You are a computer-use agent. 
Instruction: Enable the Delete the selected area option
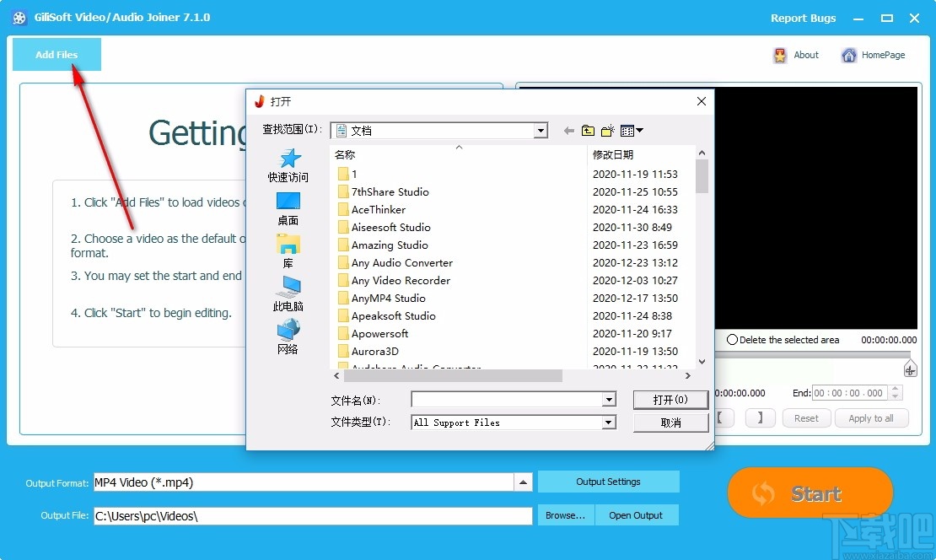tap(732, 340)
